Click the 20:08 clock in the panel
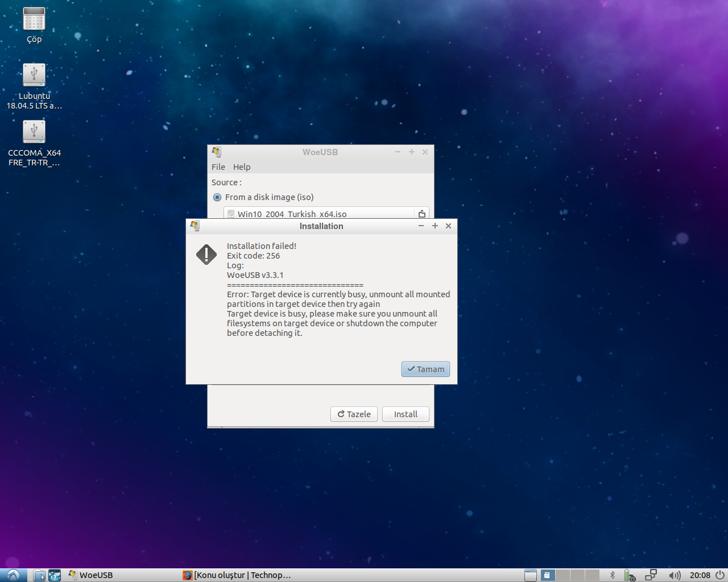This screenshot has width=728, height=582. pos(700,575)
